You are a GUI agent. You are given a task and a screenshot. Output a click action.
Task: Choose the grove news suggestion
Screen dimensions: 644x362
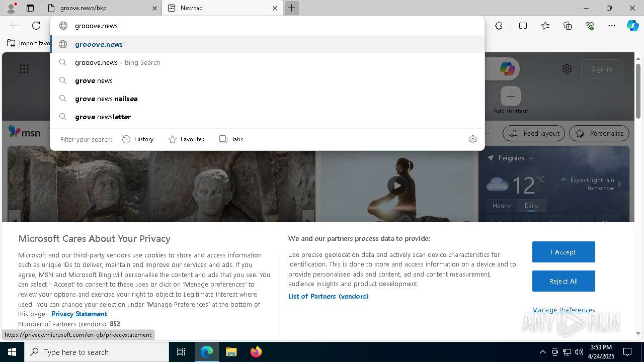267,80
